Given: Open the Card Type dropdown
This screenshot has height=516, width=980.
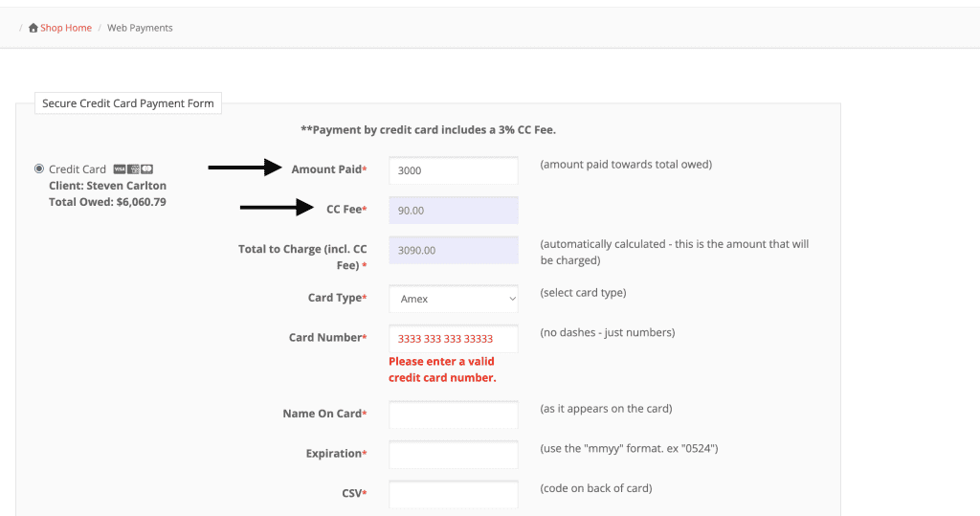Looking at the screenshot, I should 453,299.
